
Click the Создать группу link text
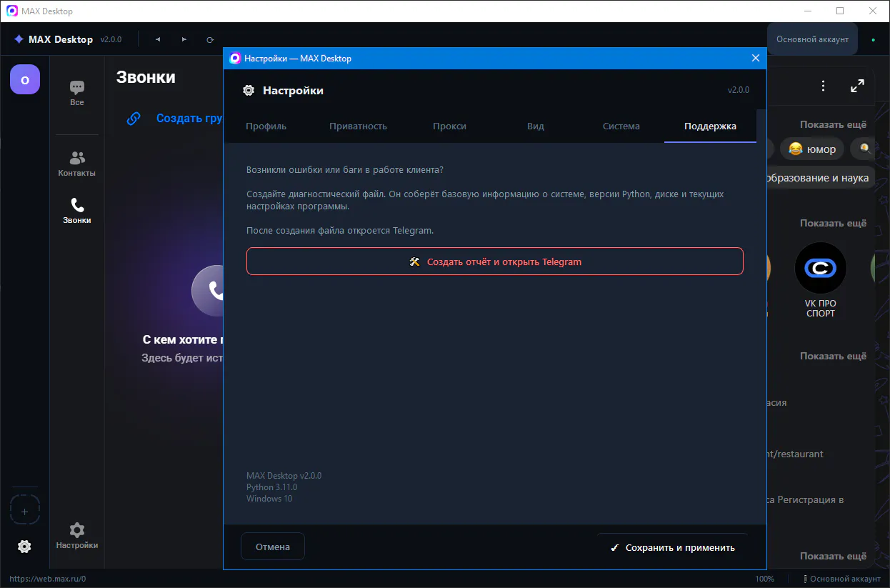189,119
